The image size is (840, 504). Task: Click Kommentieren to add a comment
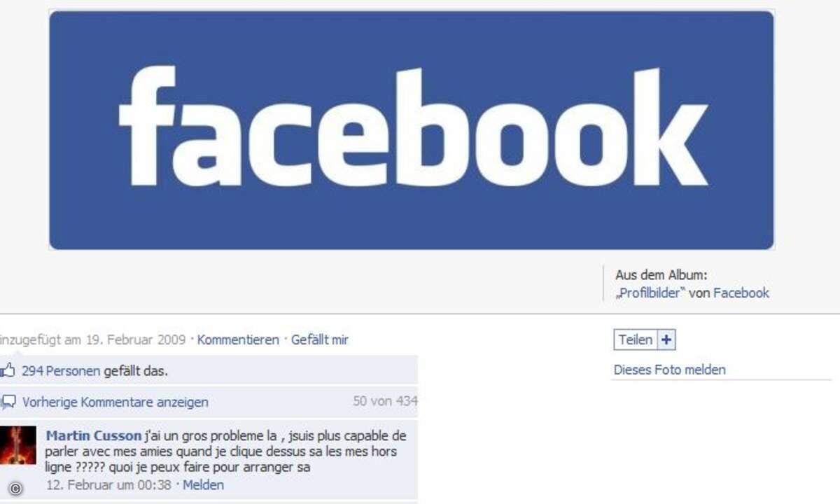(x=238, y=340)
